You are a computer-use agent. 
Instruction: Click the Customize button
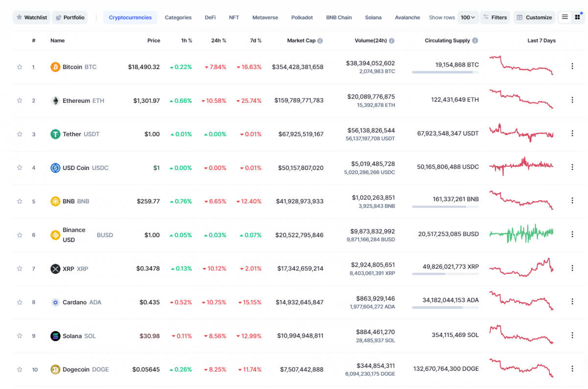[534, 18]
